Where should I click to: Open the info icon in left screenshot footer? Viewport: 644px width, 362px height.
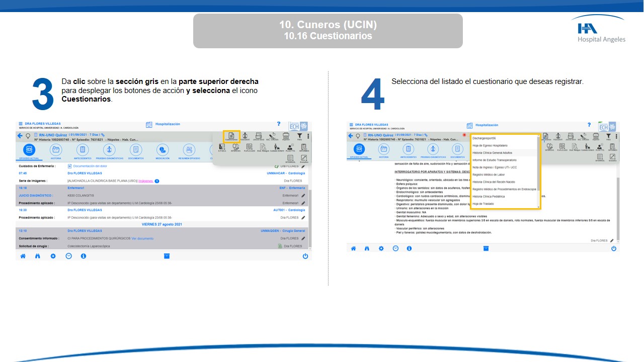pos(84,256)
